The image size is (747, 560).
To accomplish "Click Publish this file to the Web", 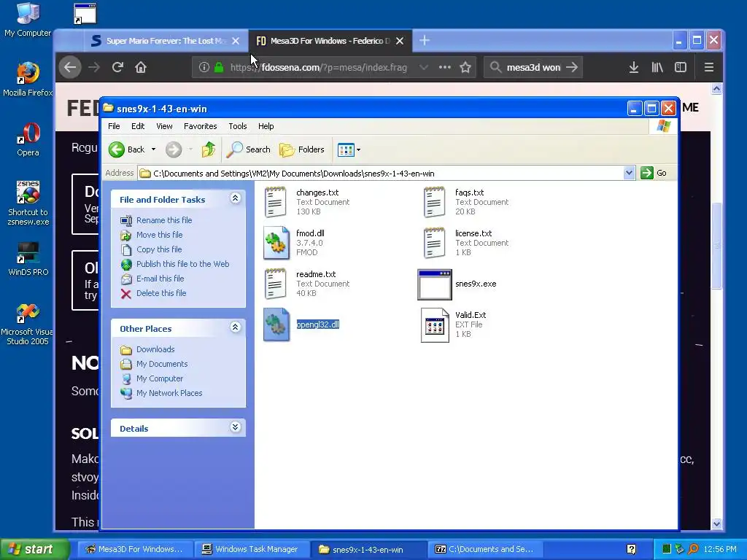I will tap(182, 264).
